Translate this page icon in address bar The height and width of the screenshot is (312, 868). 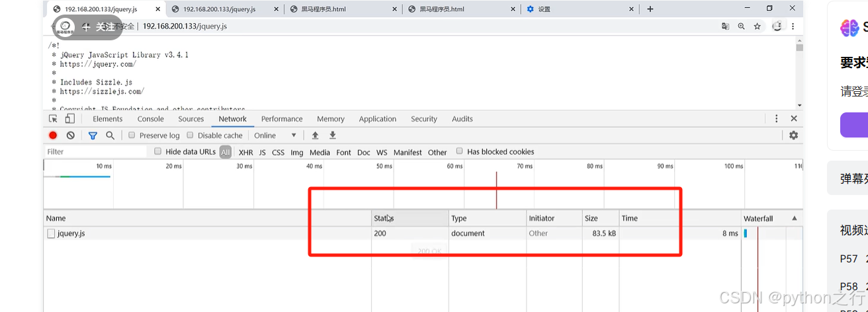(x=725, y=26)
